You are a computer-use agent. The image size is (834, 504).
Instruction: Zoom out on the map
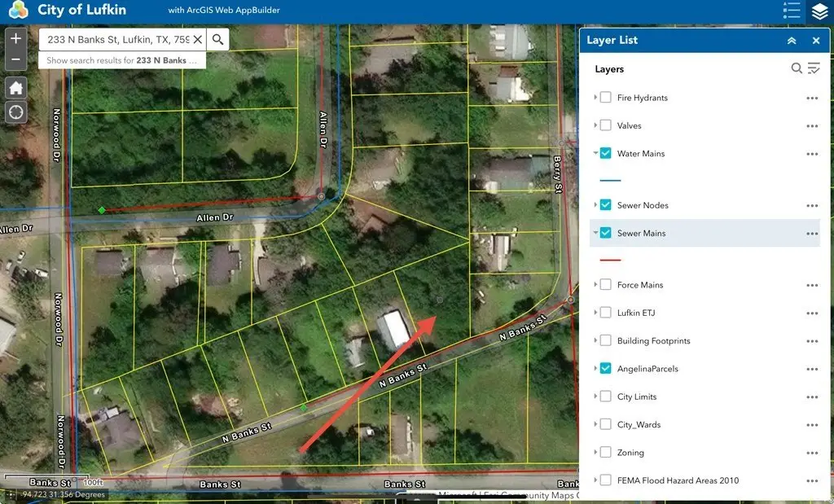pos(16,60)
